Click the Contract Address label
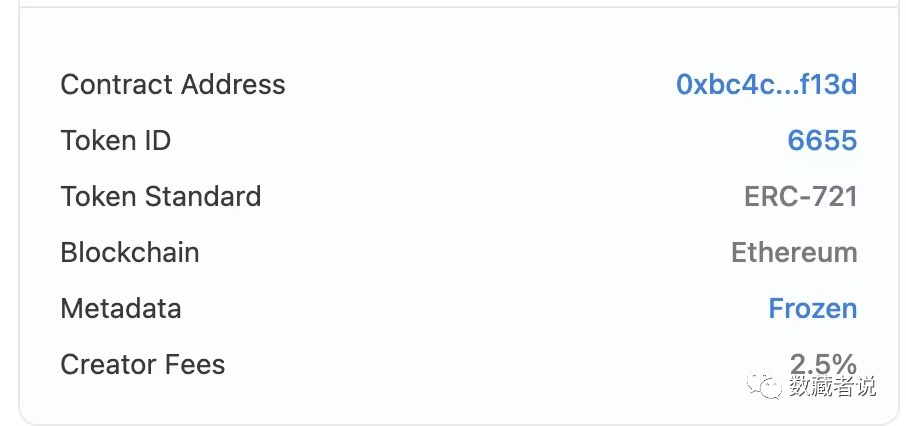 click(x=173, y=84)
